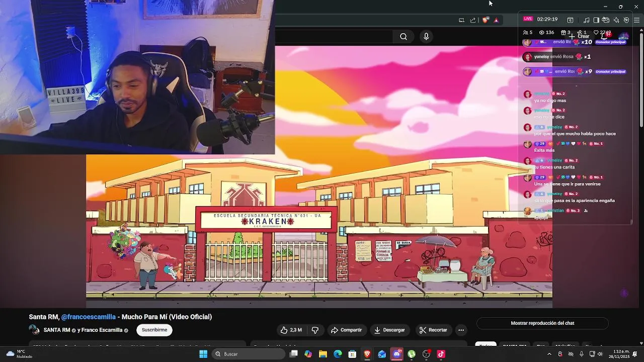Open the Brave Wallet icon
Screen dimensions: 644x362
click(606, 20)
